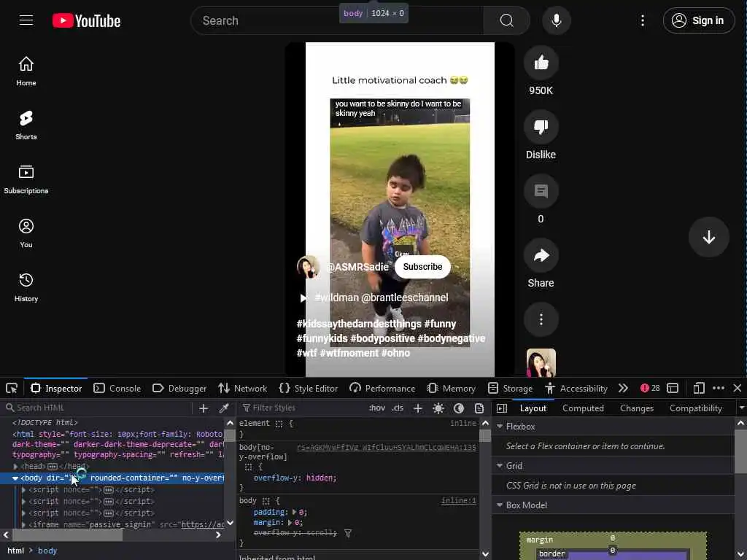Start voice search with the microphone
Viewport: 747px width, 560px height.
point(556,20)
